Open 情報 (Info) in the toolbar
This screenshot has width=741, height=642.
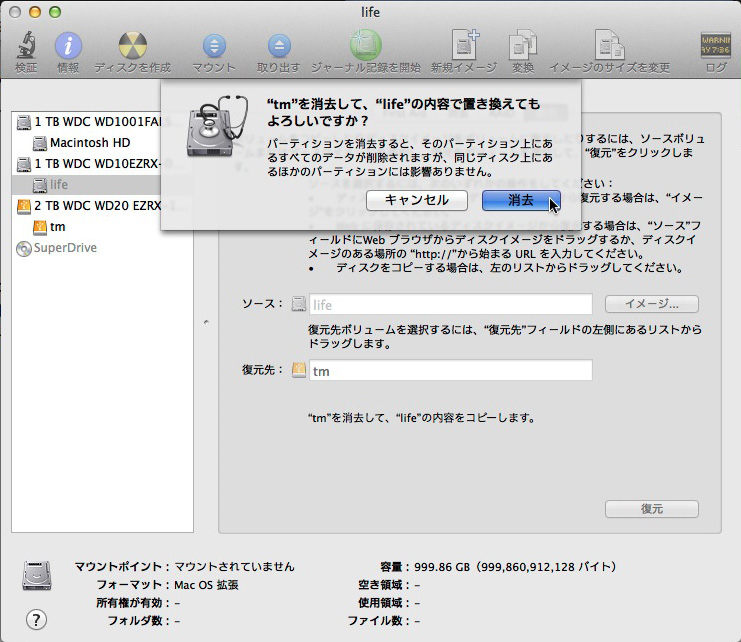(x=68, y=46)
